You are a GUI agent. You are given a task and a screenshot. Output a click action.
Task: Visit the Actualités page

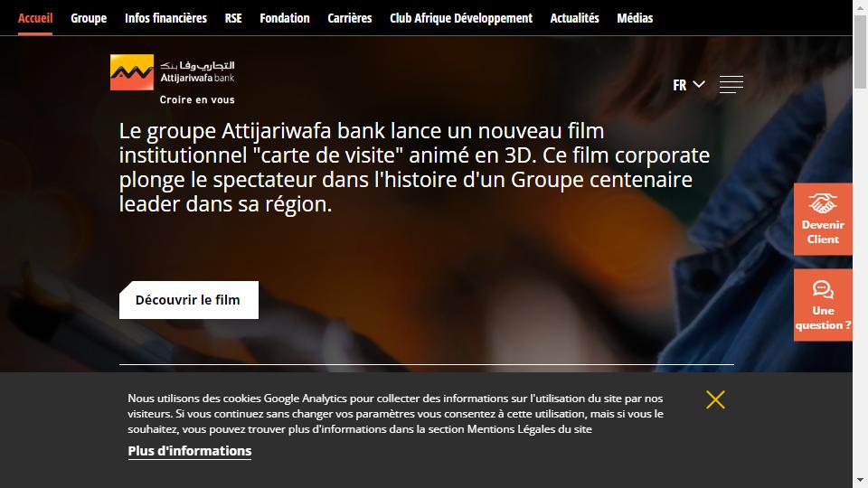(575, 18)
